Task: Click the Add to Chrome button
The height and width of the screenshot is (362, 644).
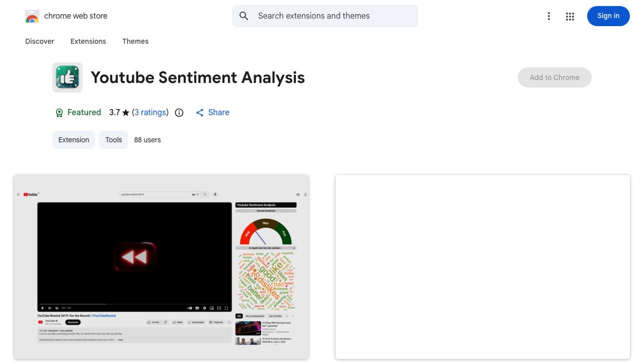Action: [554, 77]
